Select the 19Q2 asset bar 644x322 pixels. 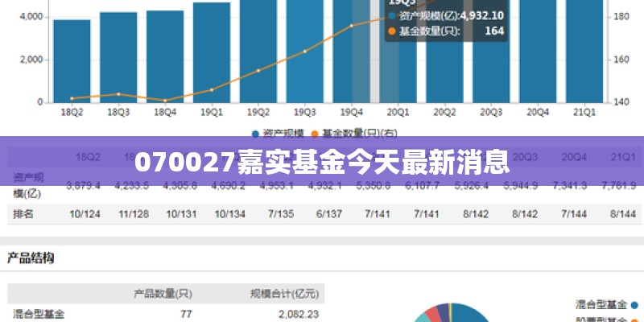[258, 52]
